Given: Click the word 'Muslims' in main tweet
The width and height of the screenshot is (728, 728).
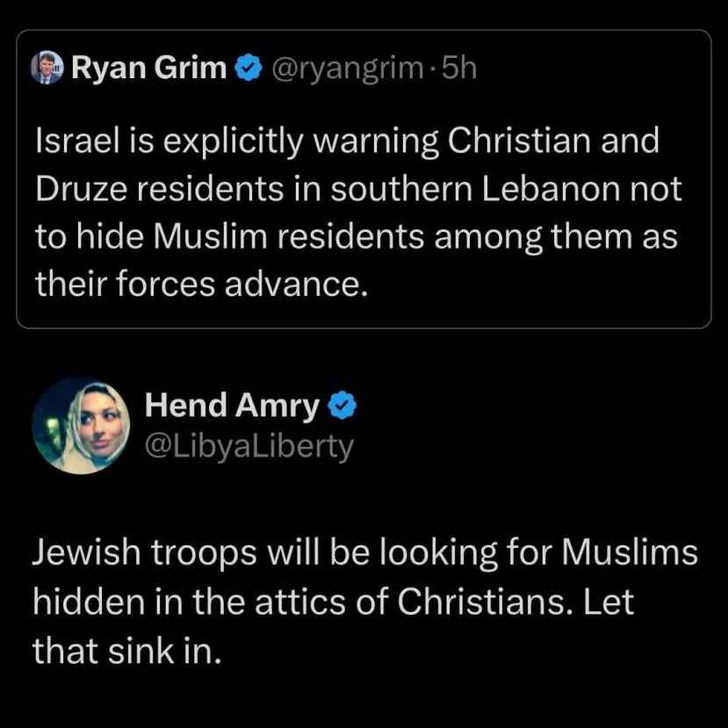Looking at the screenshot, I should 630,552.
